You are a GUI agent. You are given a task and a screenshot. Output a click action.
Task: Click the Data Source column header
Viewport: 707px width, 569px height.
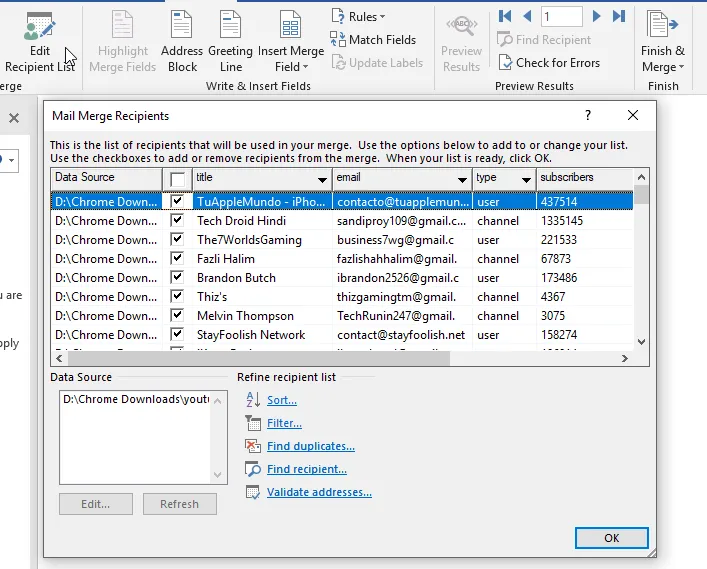[106, 179]
